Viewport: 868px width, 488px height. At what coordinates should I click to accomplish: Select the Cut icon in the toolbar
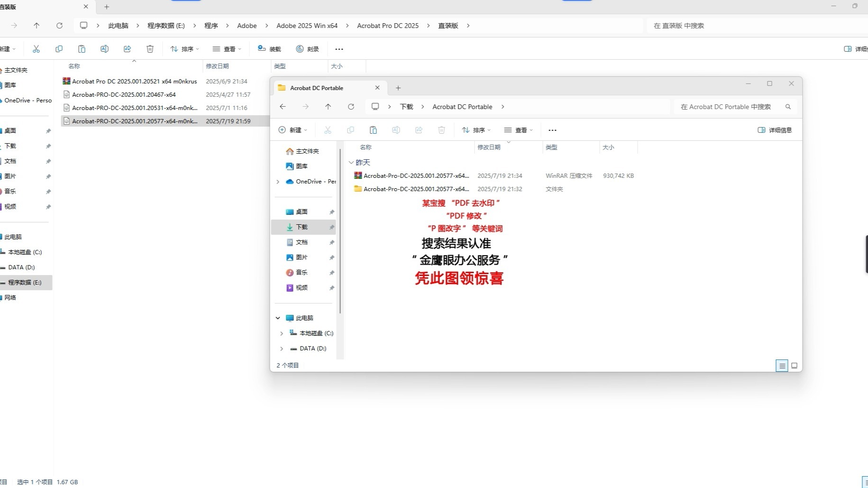36,49
